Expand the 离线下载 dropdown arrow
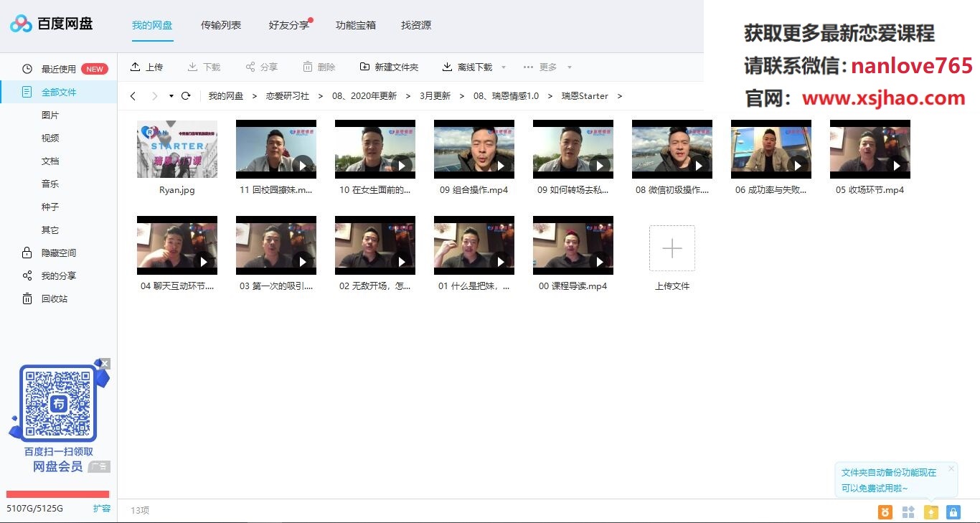 pos(504,67)
